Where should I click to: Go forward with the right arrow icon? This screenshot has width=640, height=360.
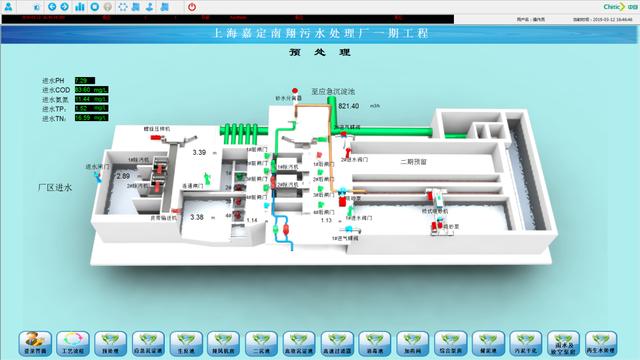(64, 7)
